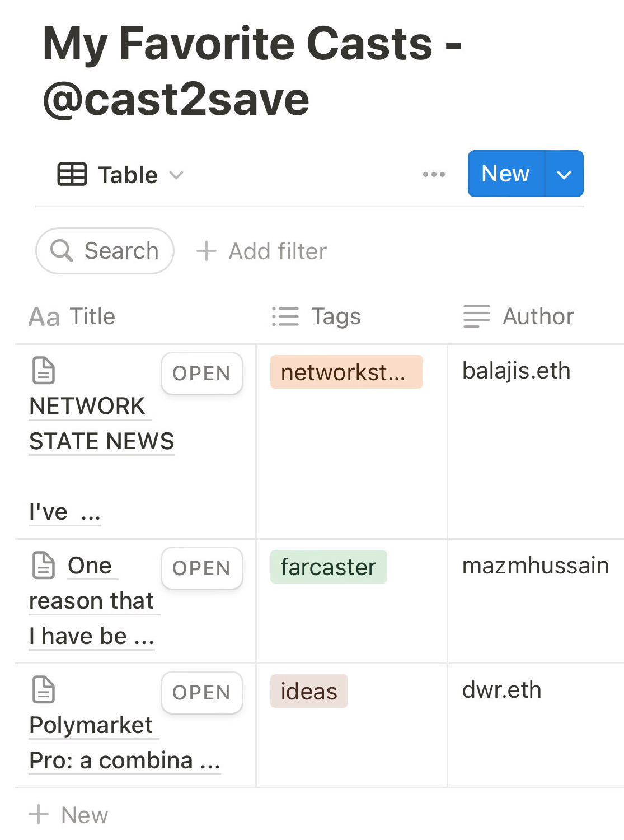Viewport: 624px width, 840px height.
Task: Click the plus icon next to Add filter
Action: pos(207,251)
